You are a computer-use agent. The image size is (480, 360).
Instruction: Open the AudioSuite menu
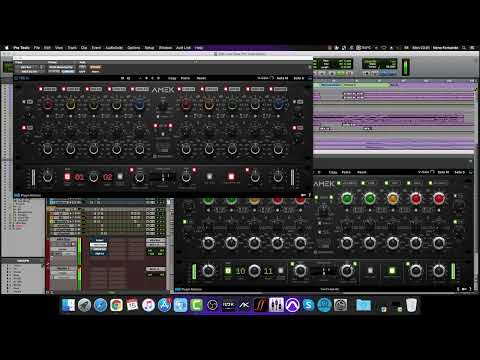114,48
